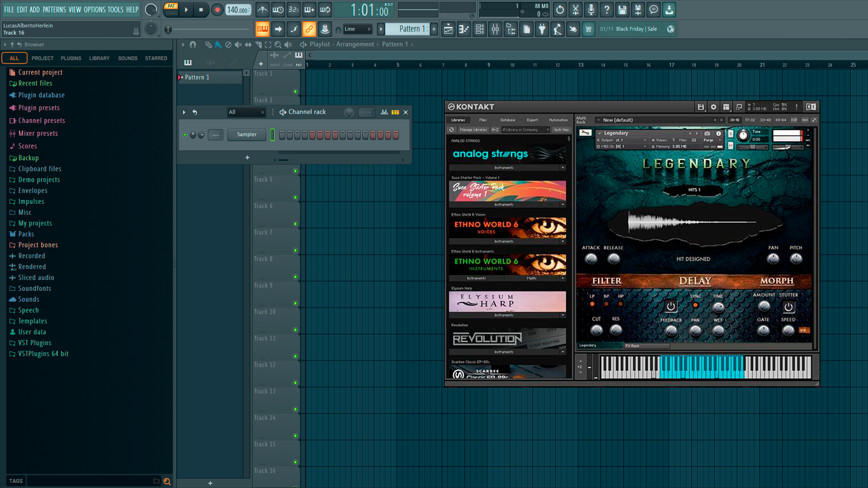Open the Line snap dropdown
Viewport: 868px width, 488px height.
[357, 29]
